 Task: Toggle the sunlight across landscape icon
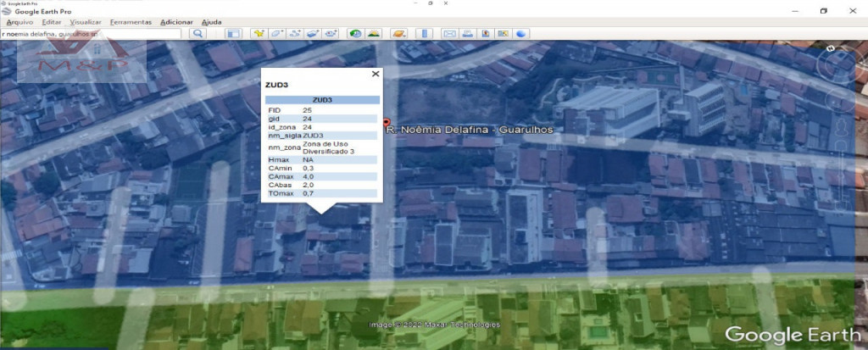point(373,33)
